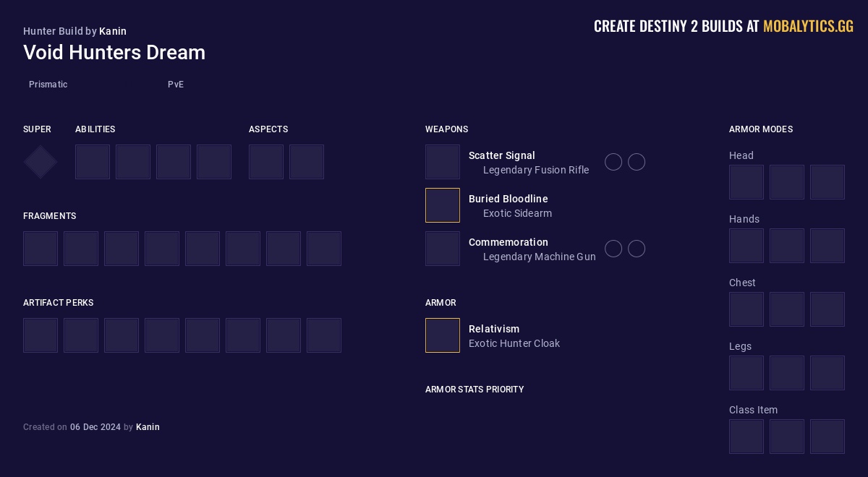Click the third Class Item mod slot

[x=827, y=437]
